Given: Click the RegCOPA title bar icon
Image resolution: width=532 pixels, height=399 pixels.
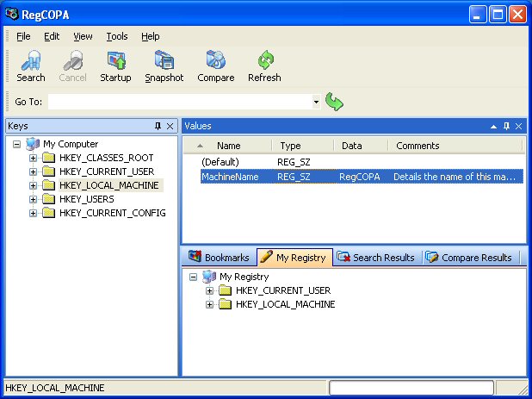Looking at the screenshot, I should [x=11, y=15].
